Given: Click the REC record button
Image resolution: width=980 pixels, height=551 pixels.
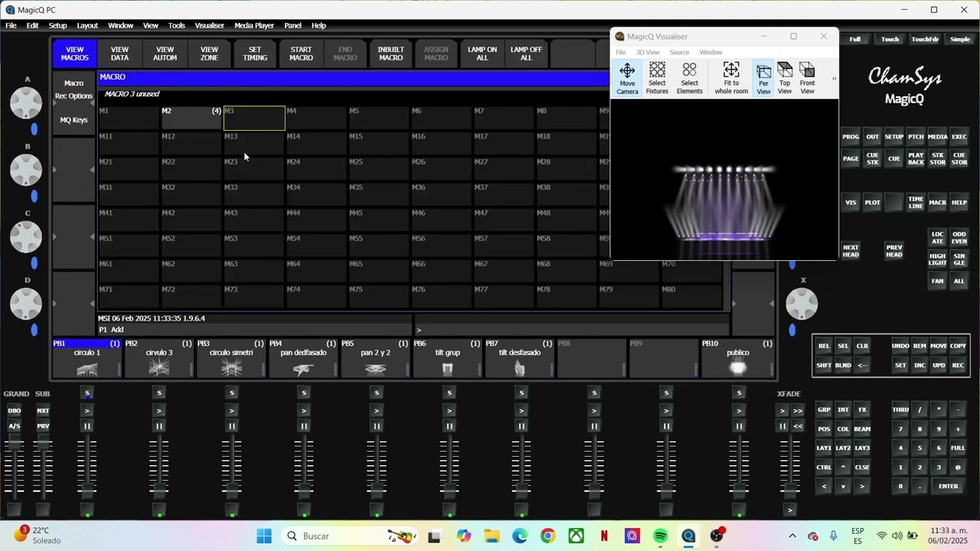Looking at the screenshot, I should (x=958, y=365).
